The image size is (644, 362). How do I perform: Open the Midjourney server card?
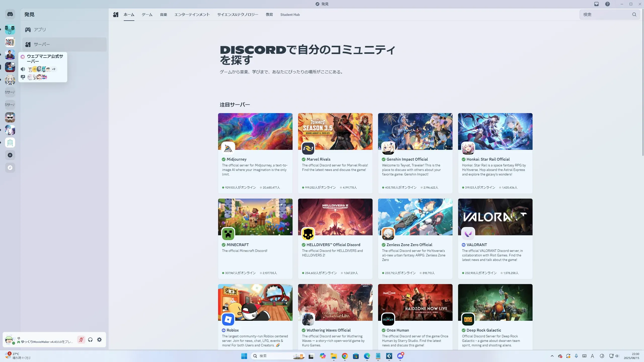255,153
